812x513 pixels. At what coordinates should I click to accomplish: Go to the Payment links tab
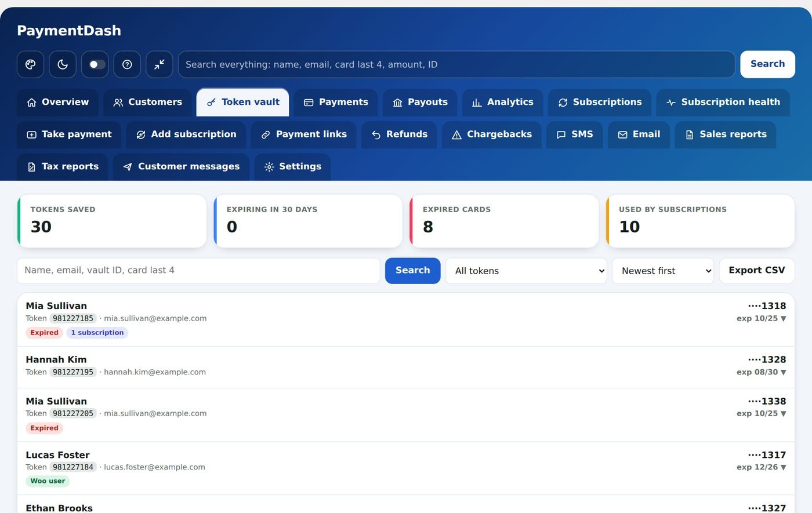coord(303,134)
